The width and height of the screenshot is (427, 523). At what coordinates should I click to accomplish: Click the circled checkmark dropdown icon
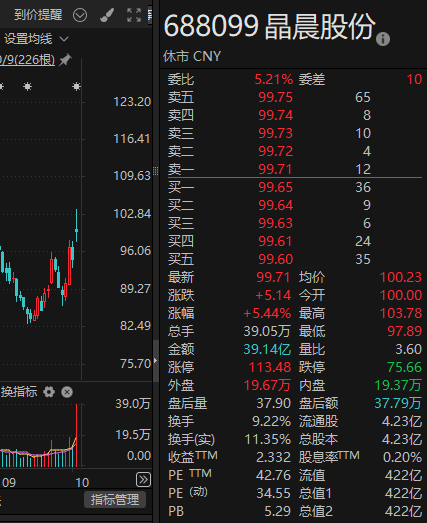[x=80, y=15]
